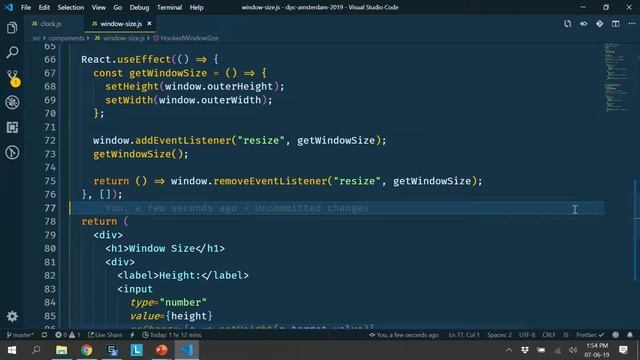Open the errors and warnings problems indicator
This screenshot has width=640, height=360.
pyautogui.click(x=68, y=335)
